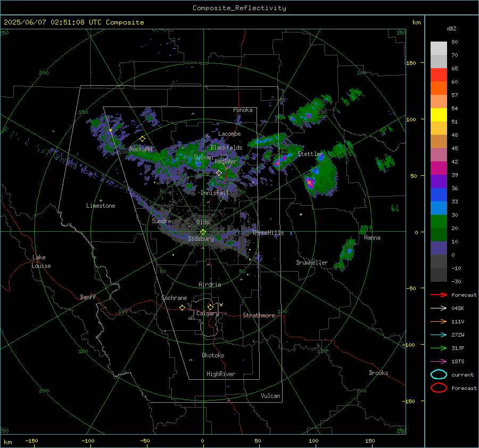Select the red swatch between 65 and 60
479x448 pixels.
pos(439,75)
